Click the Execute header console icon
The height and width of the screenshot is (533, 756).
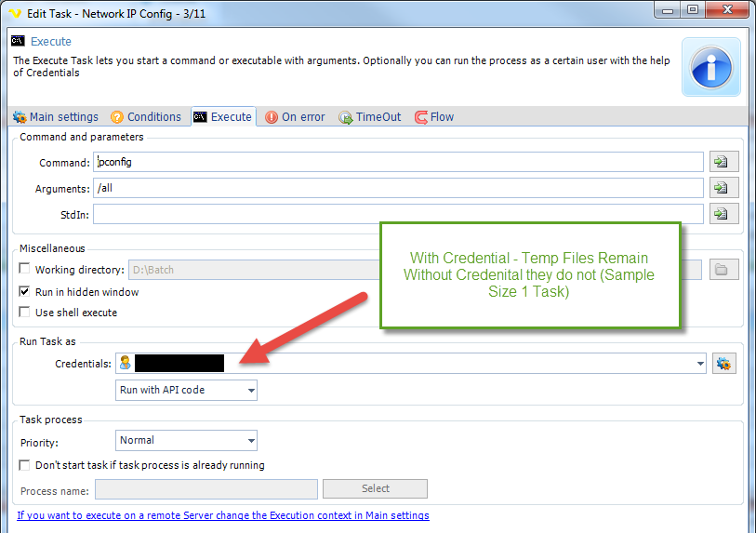[x=17, y=41]
